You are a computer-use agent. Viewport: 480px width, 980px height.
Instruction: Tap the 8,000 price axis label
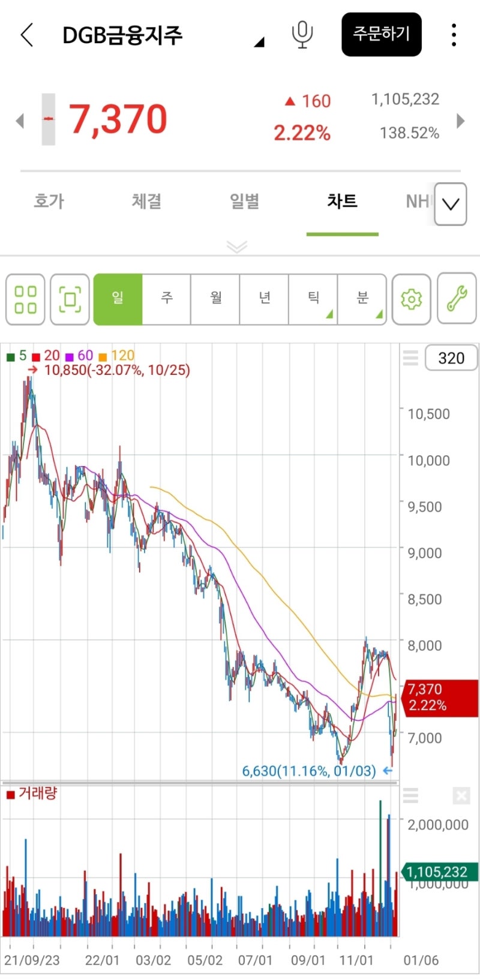coord(425,645)
